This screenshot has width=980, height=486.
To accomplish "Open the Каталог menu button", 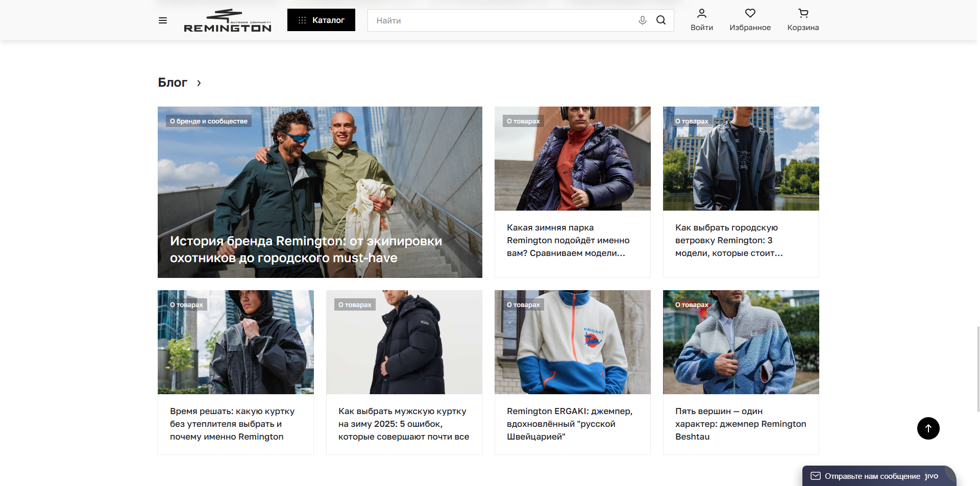I will click(321, 20).
